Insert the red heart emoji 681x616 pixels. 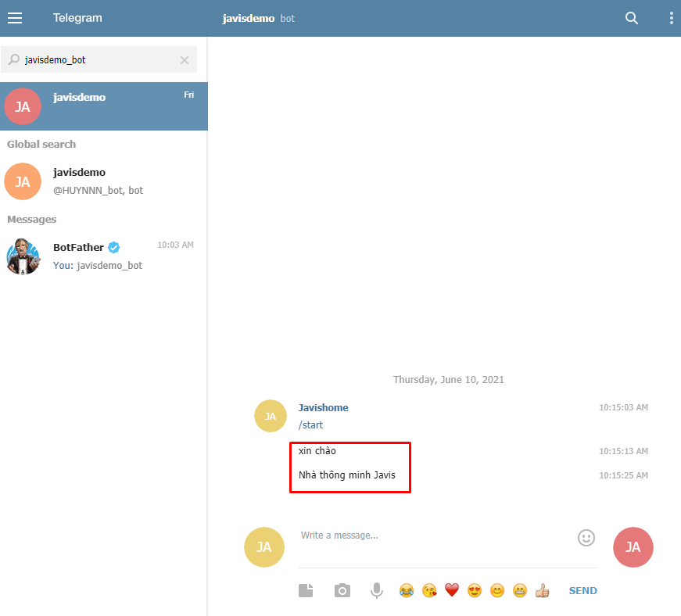tap(452, 590)
